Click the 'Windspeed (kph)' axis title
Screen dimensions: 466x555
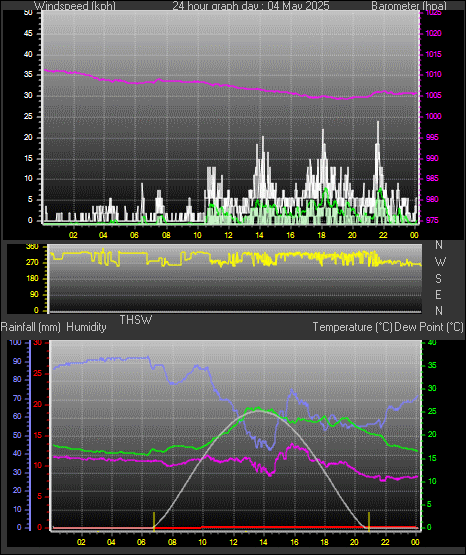point(75,5)
